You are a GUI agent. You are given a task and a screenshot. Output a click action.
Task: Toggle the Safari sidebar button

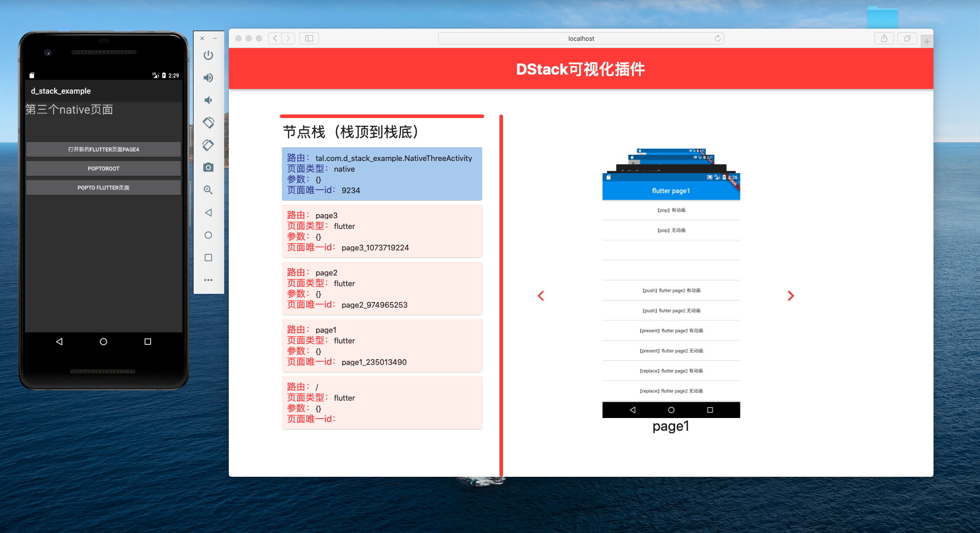click(x=309, y=38)
